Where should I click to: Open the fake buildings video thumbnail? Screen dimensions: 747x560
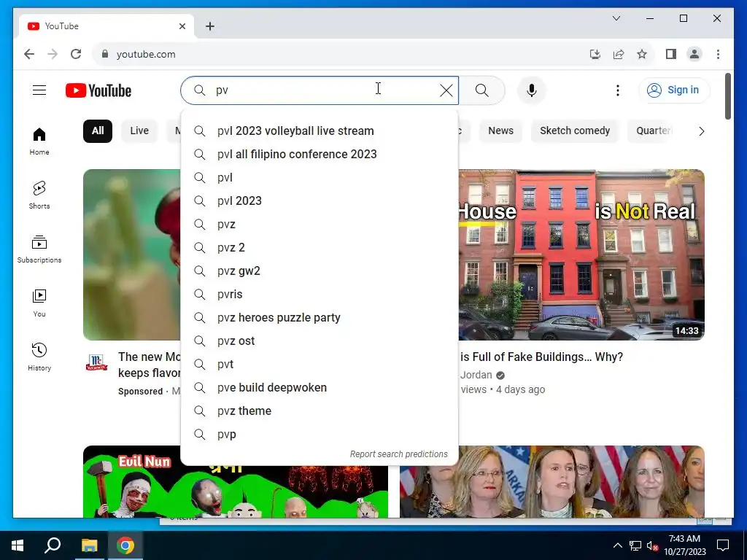pos(581,254)
